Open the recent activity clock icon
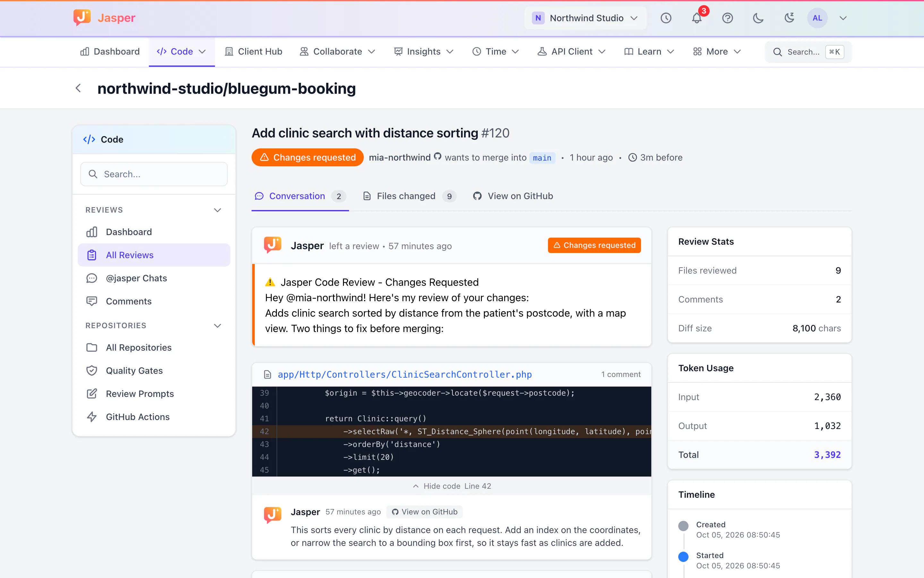The height and width of the screenshot is (578, 924). coord(666,18)
